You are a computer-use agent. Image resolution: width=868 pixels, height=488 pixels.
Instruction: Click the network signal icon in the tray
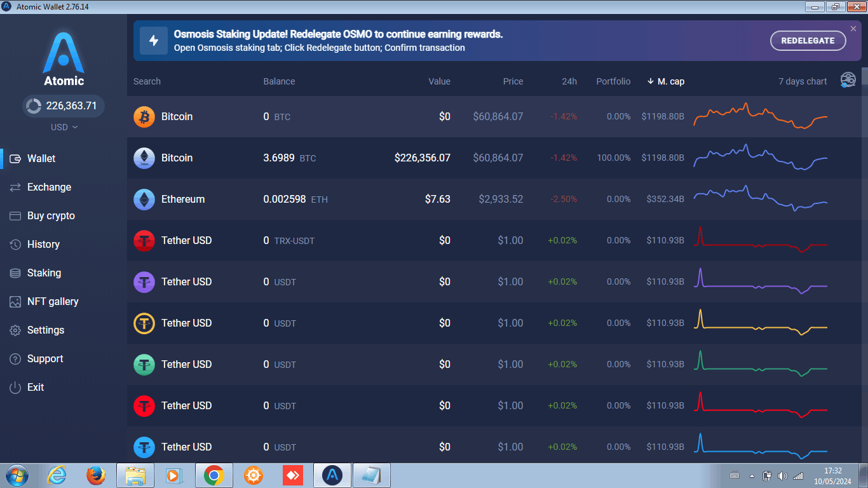pyautogui.click(x=798, y=476)
